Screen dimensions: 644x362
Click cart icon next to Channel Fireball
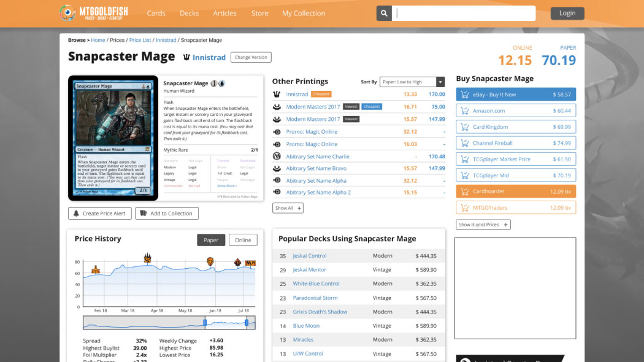(465, 143)
